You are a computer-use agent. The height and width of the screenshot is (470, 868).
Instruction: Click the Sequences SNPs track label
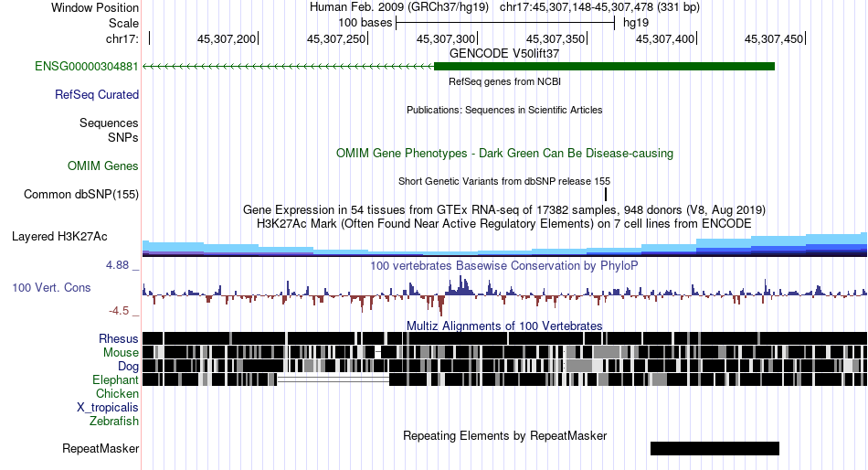(x=109, y=130)
